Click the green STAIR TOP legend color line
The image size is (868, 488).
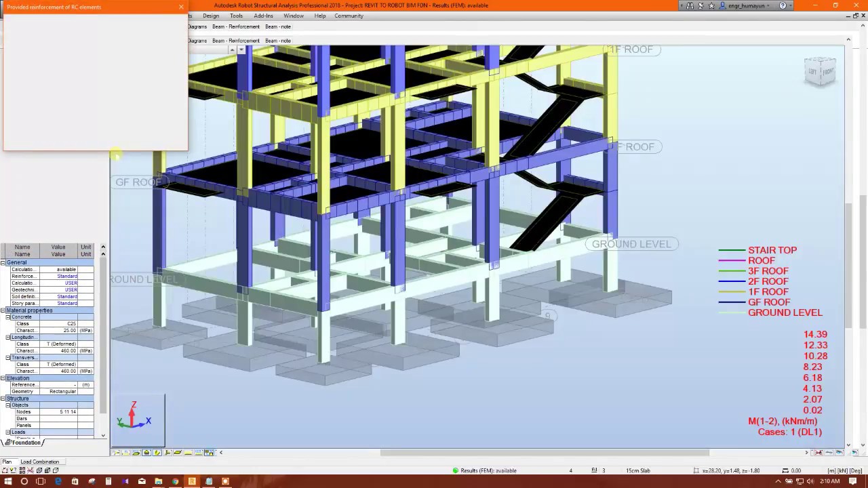[x=731, y=250]
